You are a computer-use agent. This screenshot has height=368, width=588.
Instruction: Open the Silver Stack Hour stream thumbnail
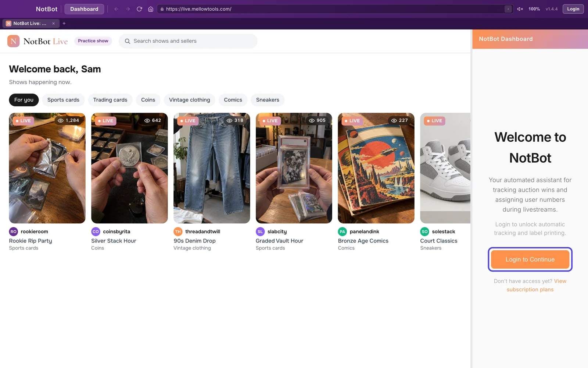tap(129, 168)
